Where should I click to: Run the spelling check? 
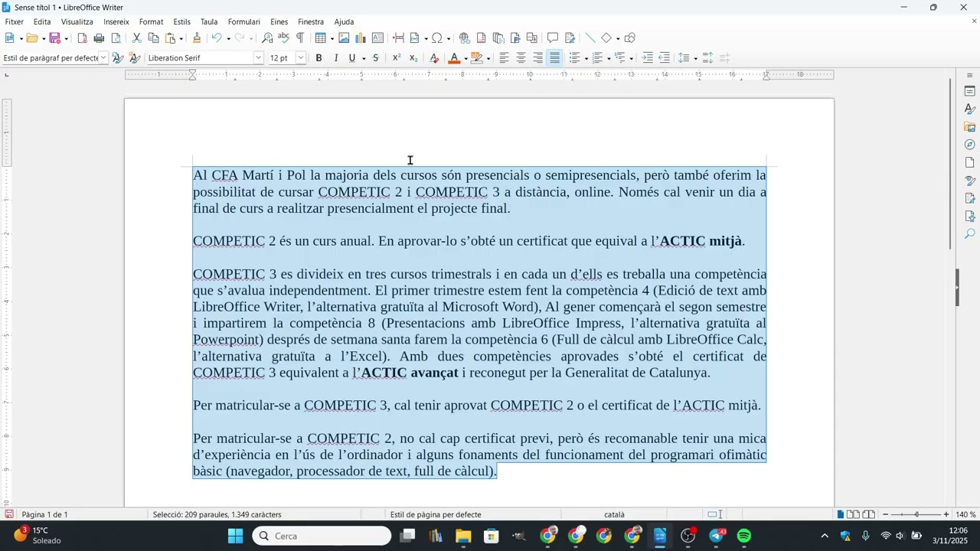pos(283,38)
